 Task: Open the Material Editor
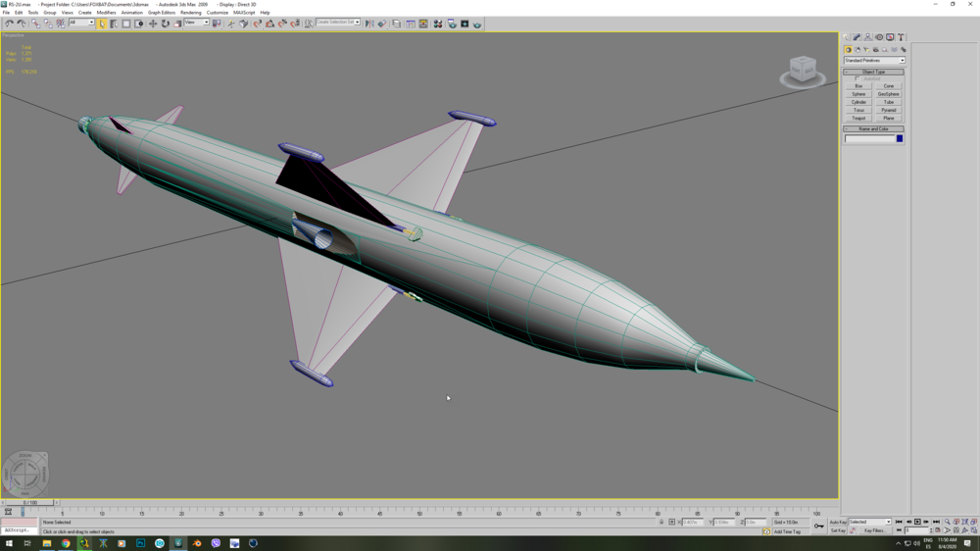437,24
